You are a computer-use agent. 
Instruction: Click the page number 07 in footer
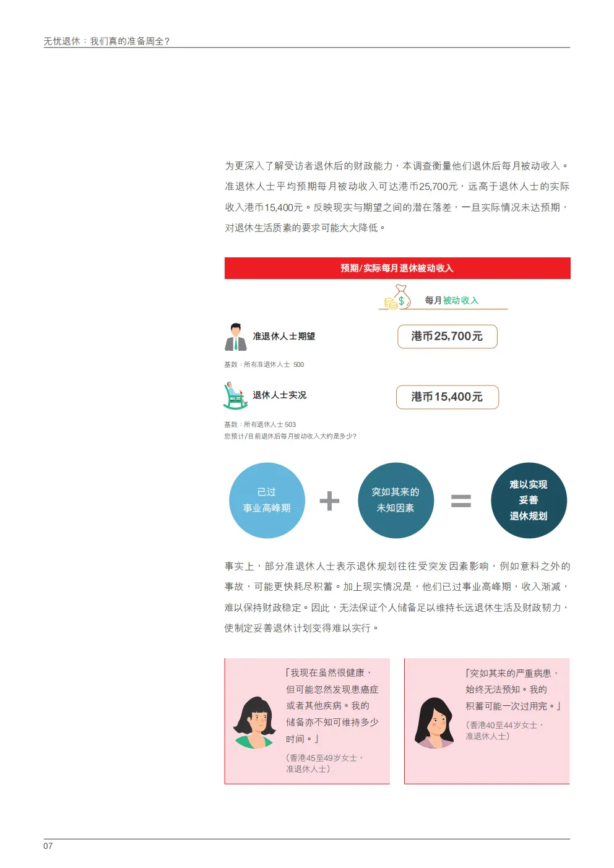coord(48,846)
